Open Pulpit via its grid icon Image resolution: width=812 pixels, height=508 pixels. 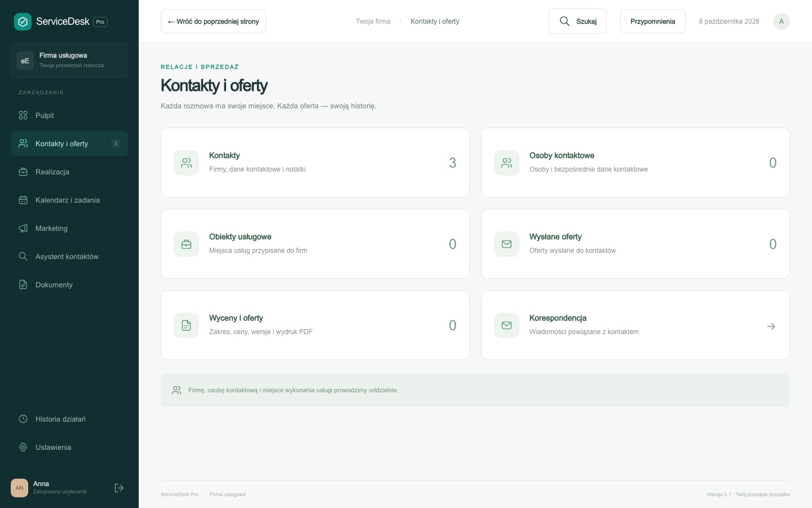(x=23, y=115)
